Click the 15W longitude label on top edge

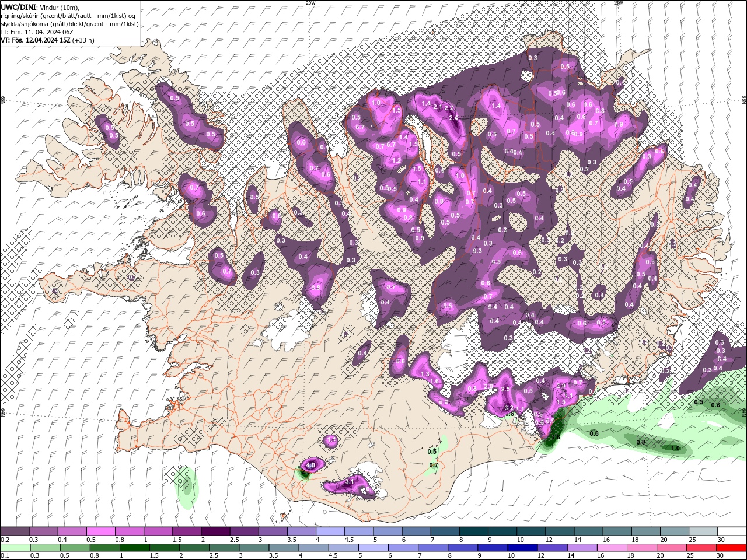coord(618,3)
